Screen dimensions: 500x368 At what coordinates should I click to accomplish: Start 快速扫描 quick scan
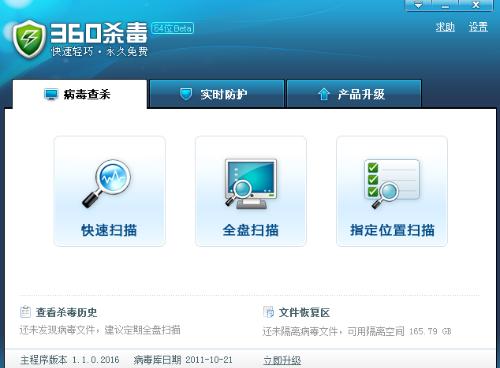coord(109,191)
